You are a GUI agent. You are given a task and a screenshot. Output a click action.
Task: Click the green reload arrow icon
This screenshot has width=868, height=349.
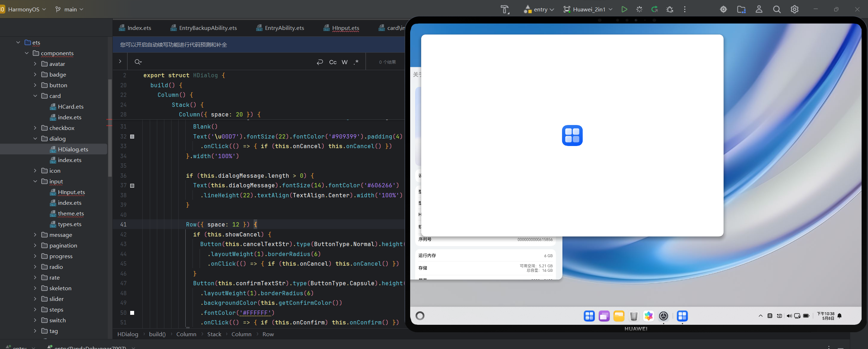click(655, 9)
